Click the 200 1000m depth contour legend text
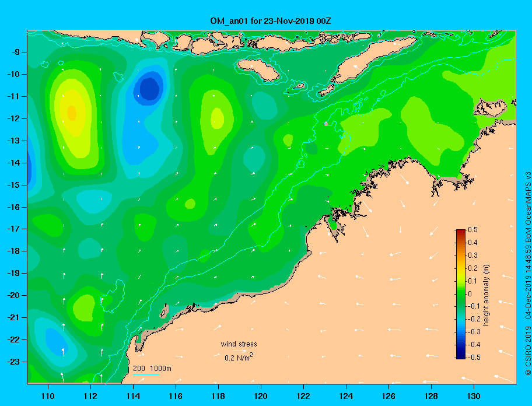532x406 pixels. tap(152, 369)
